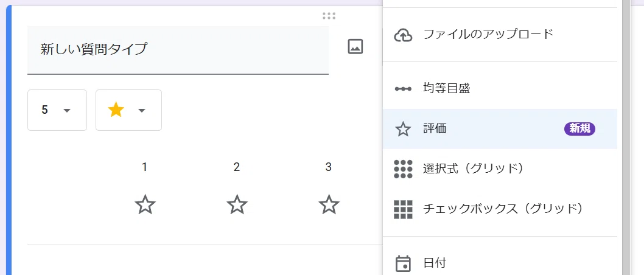Screen dimensions: 644x275
Task: Click the menu's vertical scrollbar
Action: pos(626,137)
